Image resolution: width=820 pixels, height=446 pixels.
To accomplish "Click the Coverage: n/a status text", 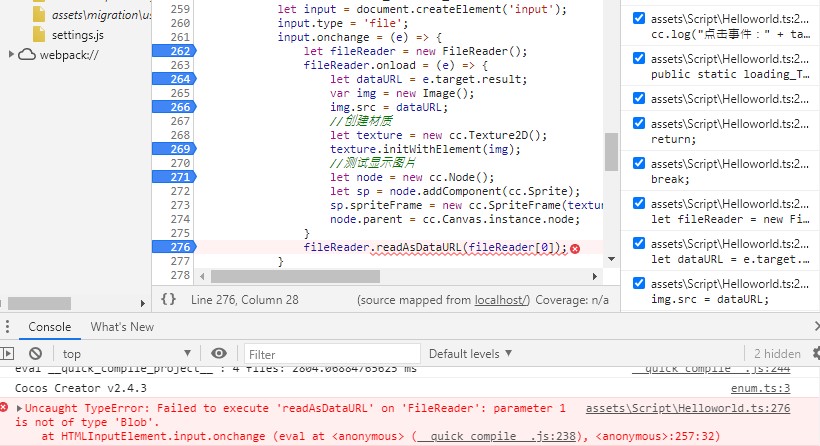I will click(x=572, y=300).
